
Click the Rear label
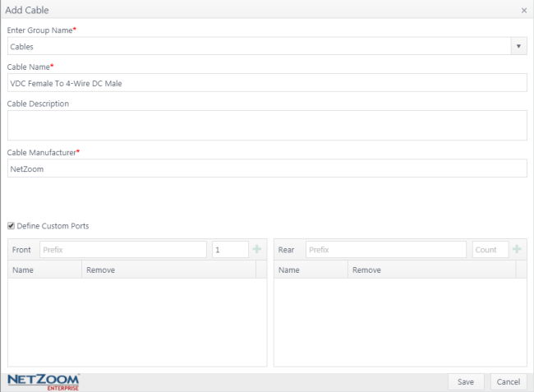(286, 250)
